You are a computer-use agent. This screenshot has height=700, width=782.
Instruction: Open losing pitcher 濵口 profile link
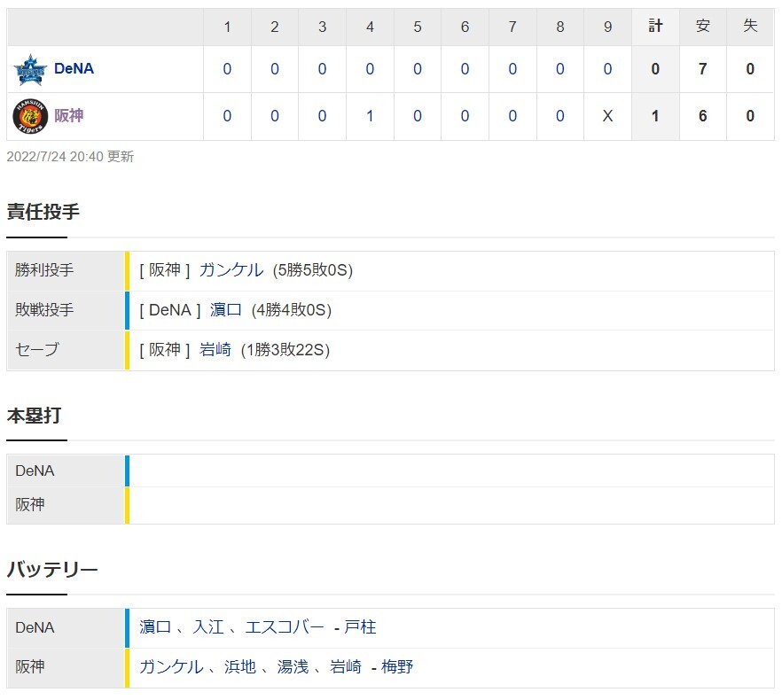pyautogui.click(x=226, y=310)
